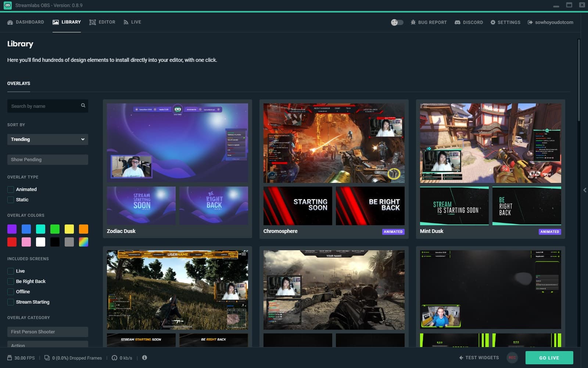Click the Discord icon in the header

pos(457,22)
